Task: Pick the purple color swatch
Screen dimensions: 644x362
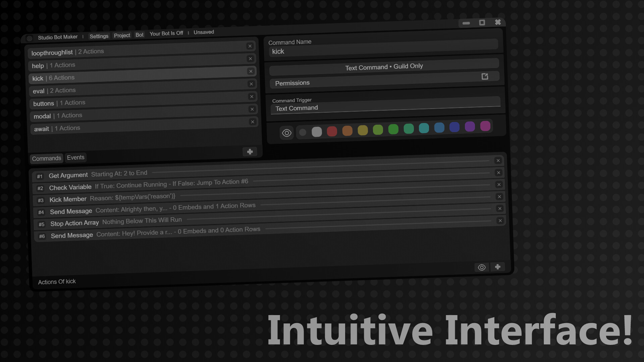Action: coord(470,126)
